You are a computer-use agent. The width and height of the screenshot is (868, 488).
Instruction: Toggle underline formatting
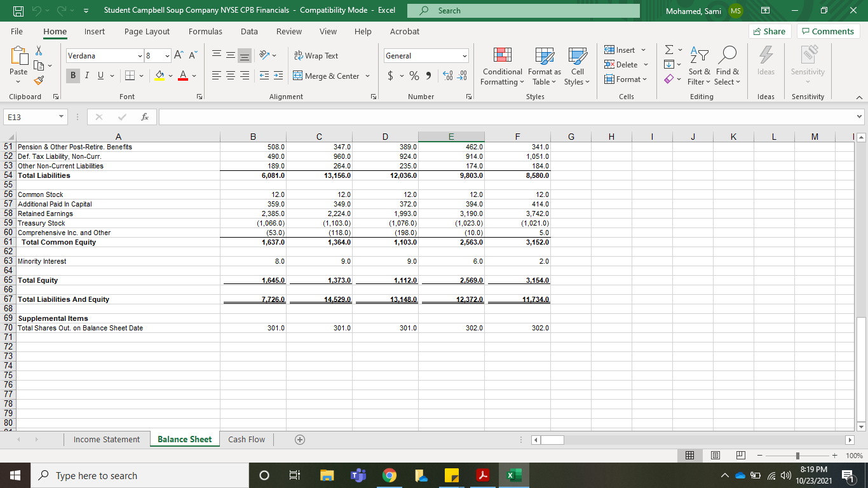[100, 75]
